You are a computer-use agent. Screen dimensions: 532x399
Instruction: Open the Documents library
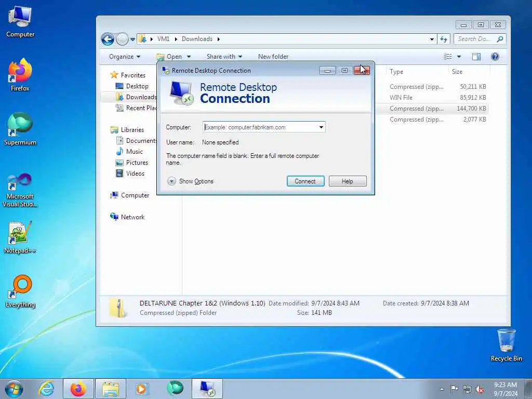click(x=136, y=140)
